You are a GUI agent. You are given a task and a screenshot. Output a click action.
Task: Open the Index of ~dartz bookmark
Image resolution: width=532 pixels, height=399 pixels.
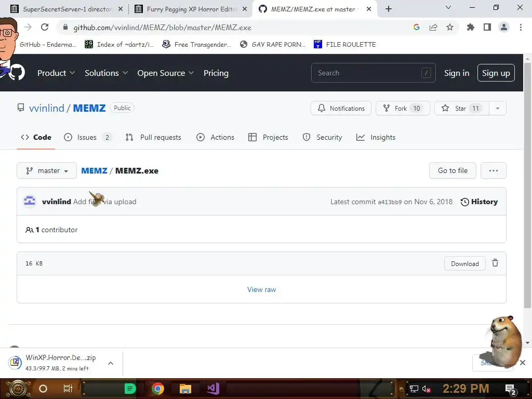coord(119,45)
